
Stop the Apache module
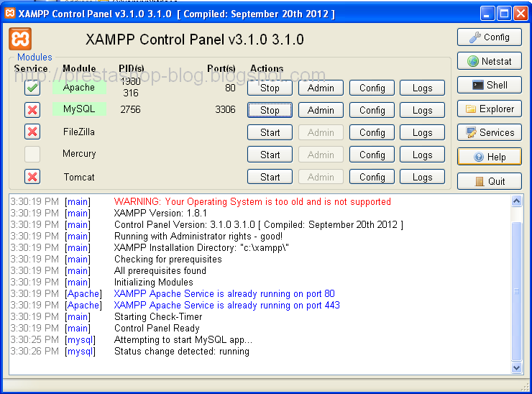[x=270, y=88]
